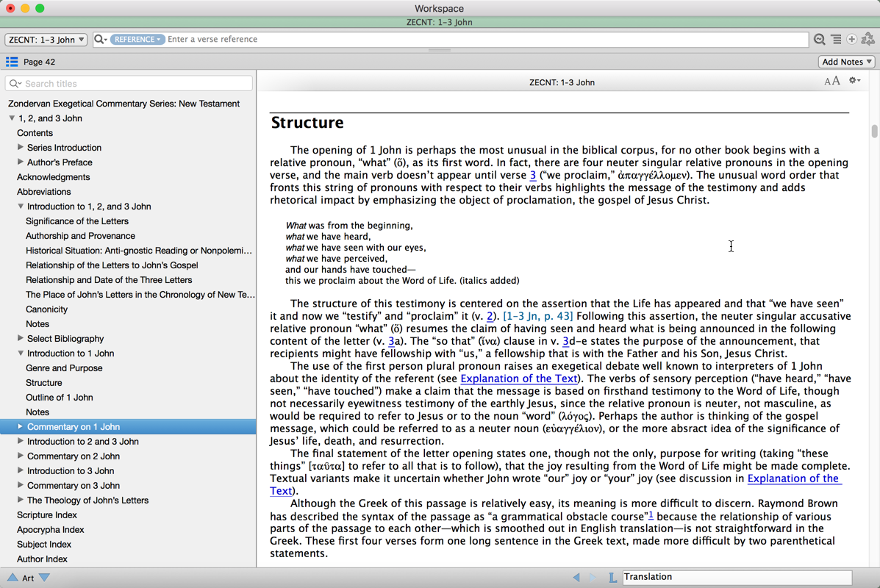
Task: Click the back history arrow at bottom
Action: [x=576, y=578]
